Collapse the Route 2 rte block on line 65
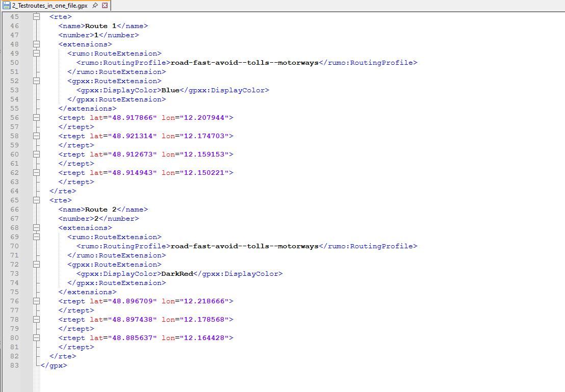565x392 pixels. pyautogui.click(x=37, y=200)
